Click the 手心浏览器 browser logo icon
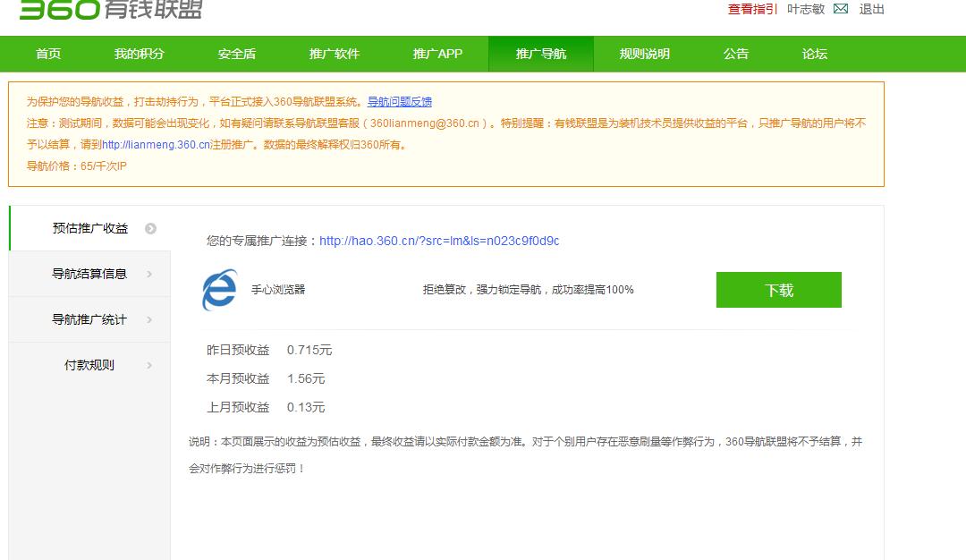 (x=219, y=290)
